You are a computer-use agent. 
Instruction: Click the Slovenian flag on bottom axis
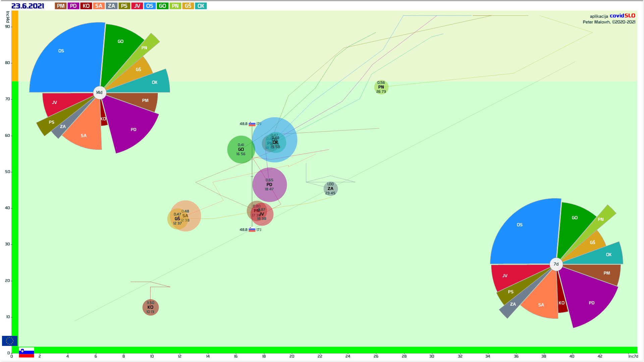coord(26,353)
